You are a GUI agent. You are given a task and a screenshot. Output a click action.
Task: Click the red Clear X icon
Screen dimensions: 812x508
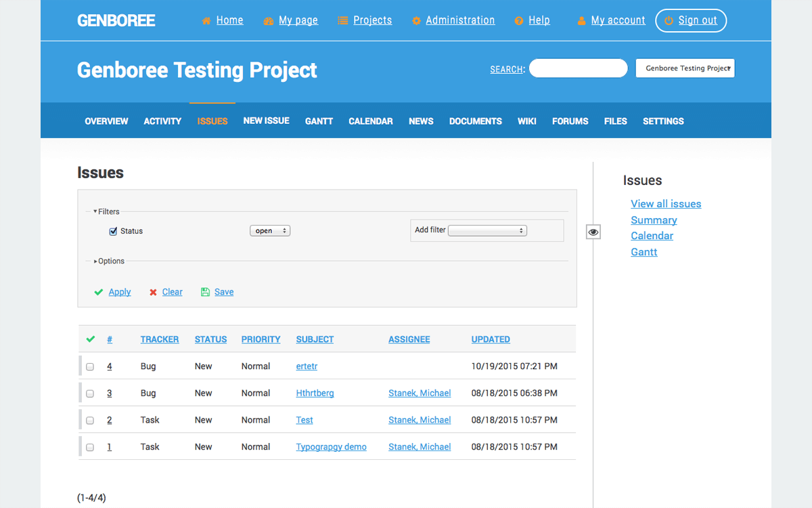153,292
